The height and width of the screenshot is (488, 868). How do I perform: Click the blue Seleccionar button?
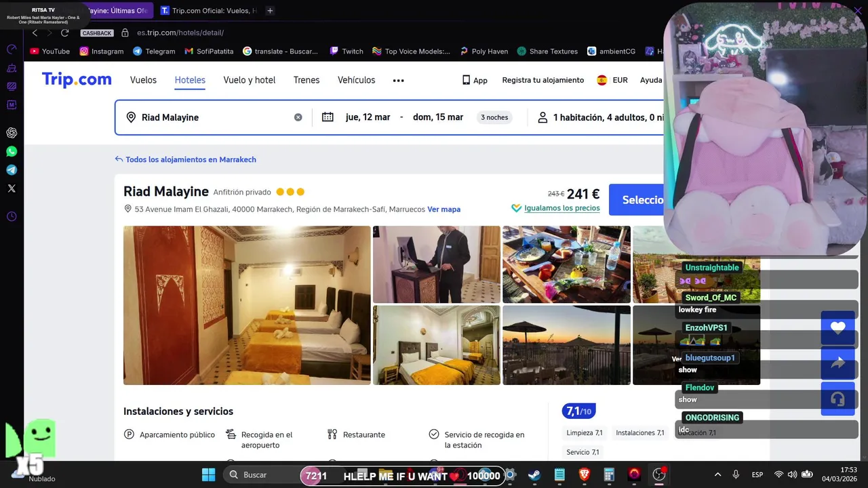click(x=636, y=200)
